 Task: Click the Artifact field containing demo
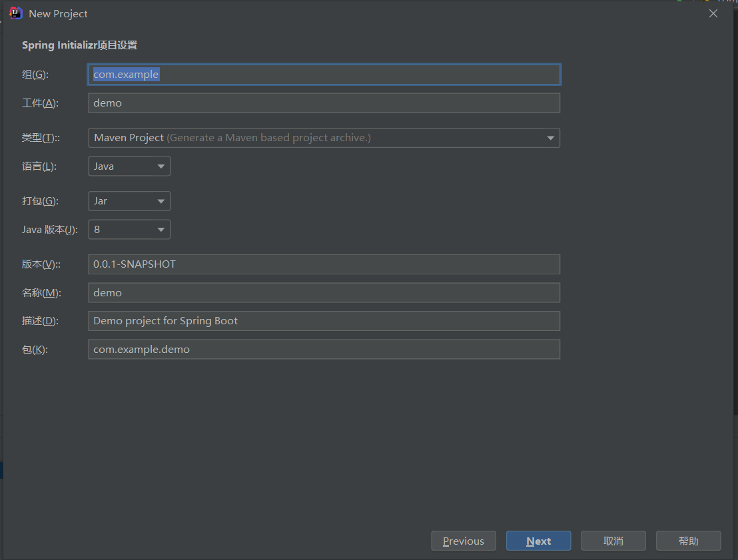tap(324, 103)
